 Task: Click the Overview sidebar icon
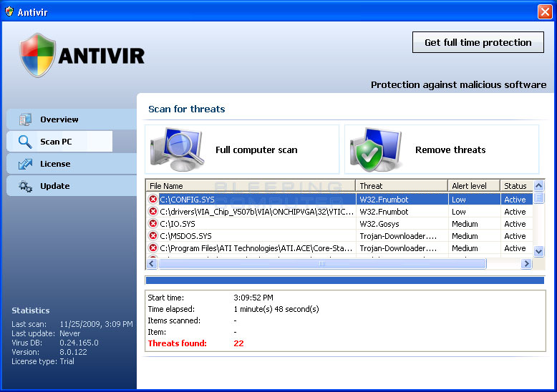point(26,119)
